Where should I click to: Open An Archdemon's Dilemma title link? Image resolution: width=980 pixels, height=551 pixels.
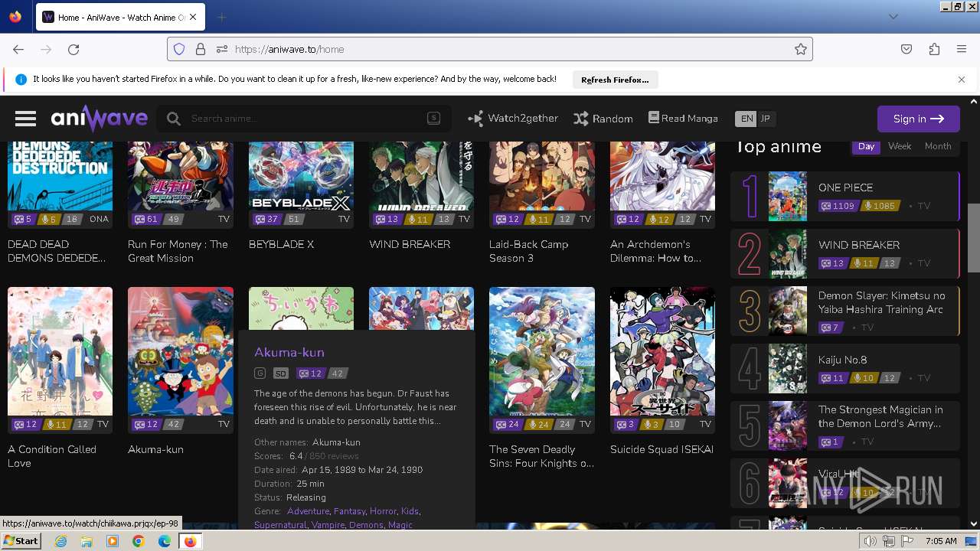655,251
